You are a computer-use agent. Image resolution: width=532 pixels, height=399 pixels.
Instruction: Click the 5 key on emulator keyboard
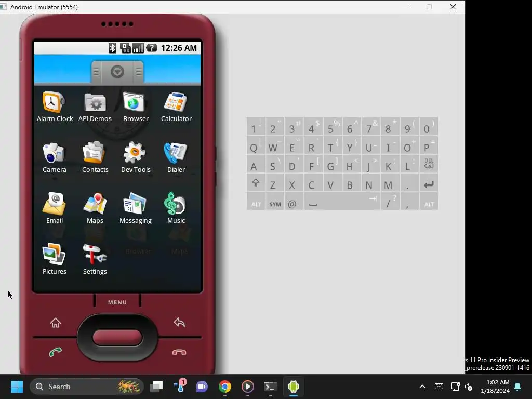click(x=332, y=127)
